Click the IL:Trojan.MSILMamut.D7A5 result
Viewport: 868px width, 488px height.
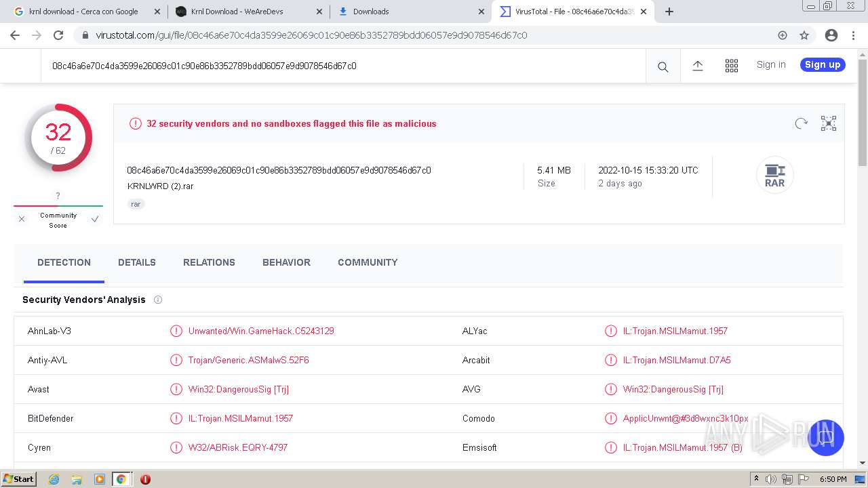(677, 360)
